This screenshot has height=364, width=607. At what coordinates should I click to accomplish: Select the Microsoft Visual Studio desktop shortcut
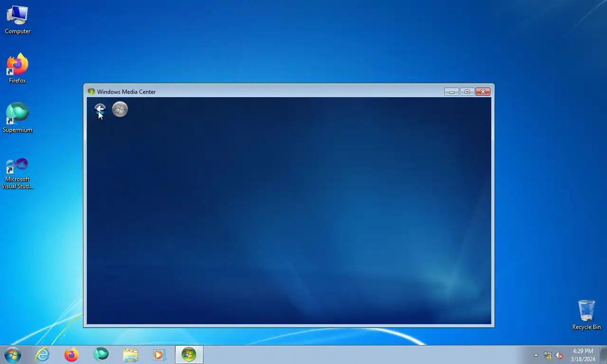(x=18, y=173)
